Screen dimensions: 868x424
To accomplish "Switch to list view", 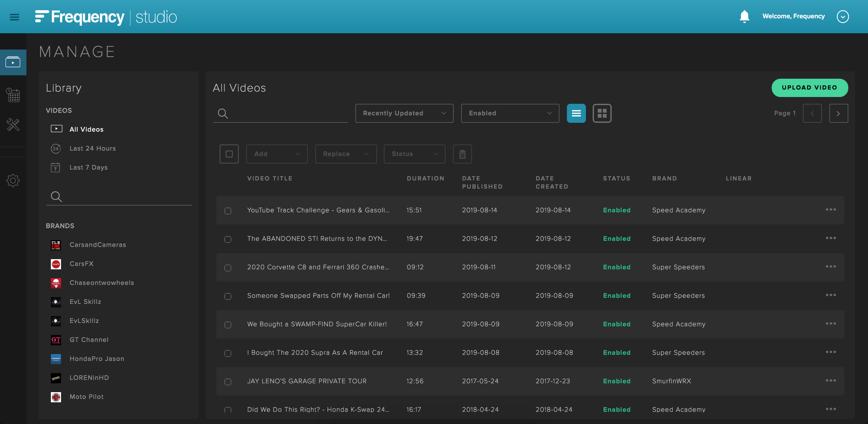I will 576,113.
